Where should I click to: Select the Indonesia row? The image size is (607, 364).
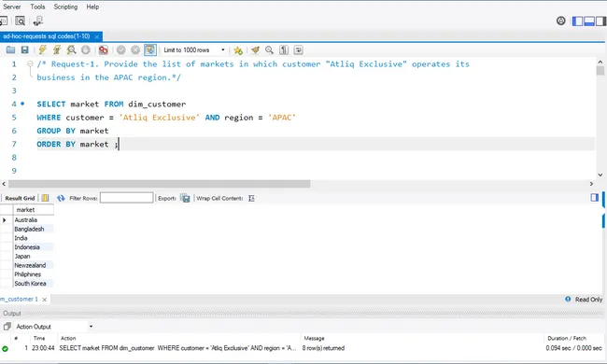(34, 247)
